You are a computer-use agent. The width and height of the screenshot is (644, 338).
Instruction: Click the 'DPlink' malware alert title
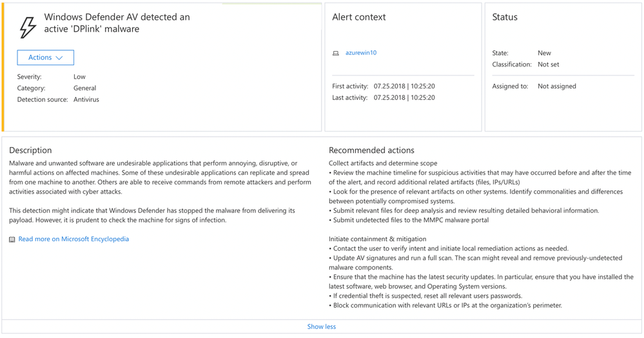point(117,23)
